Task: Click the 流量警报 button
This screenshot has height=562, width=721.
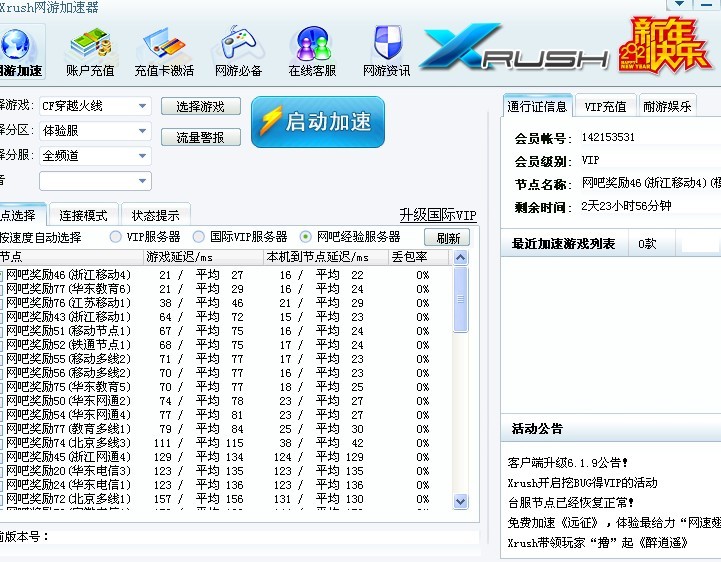Action: pyautogui.click(x=200, y=137)
